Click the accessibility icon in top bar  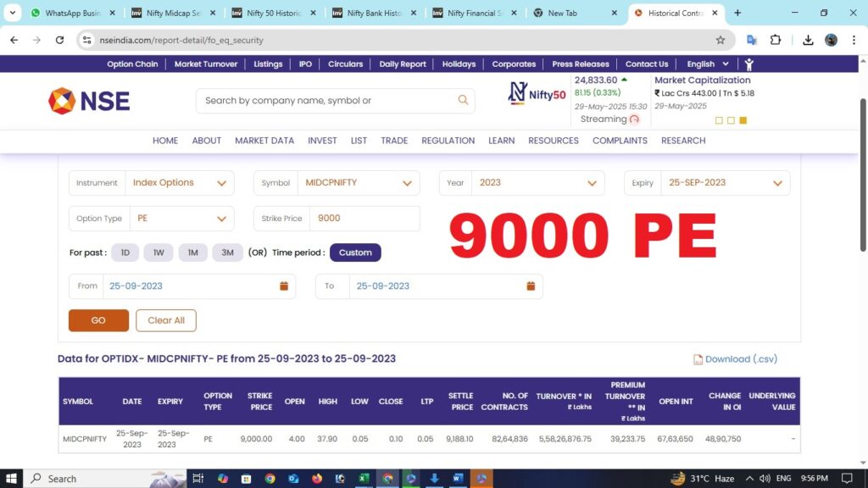coord(748,64)
